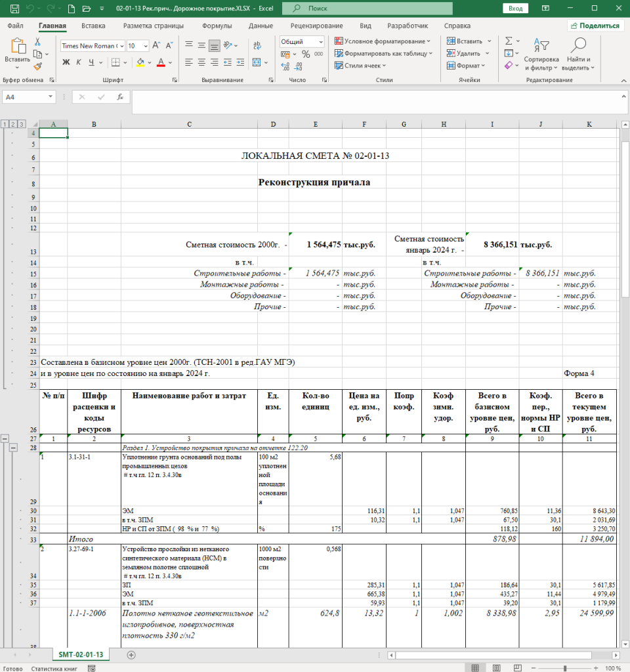Image resolution: width=630 pixels, height=672 pixels.
Task: Open the borders dropdown arrow
Action: tap(125, 62)
